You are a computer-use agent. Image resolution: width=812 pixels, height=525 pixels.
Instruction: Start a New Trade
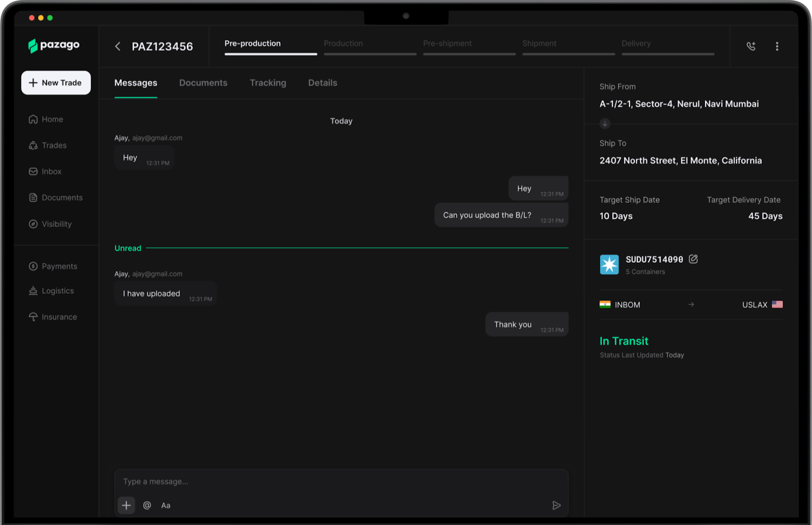pyautogui.click(x=56, y=83)
